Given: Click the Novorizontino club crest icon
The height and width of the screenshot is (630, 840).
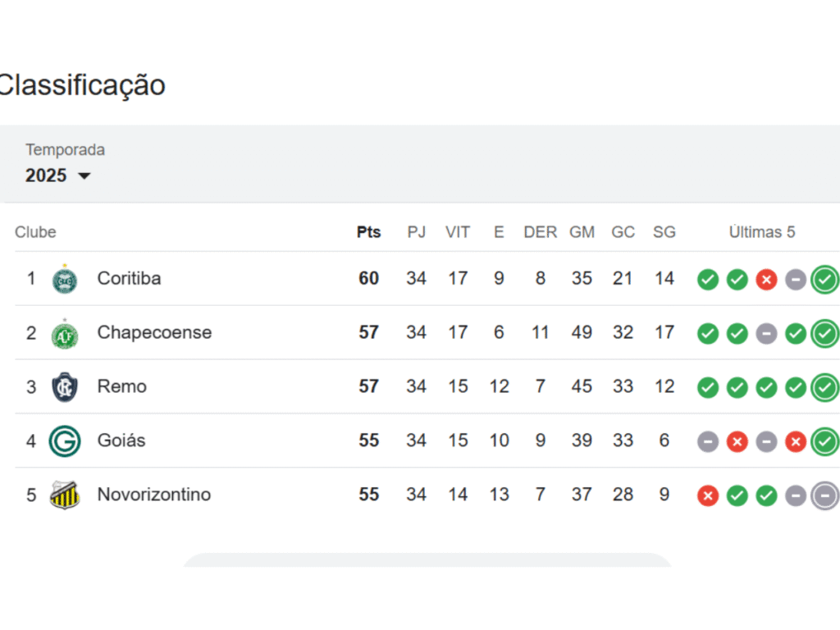Looking at the screenshot, I should click(x=65, y=495).
